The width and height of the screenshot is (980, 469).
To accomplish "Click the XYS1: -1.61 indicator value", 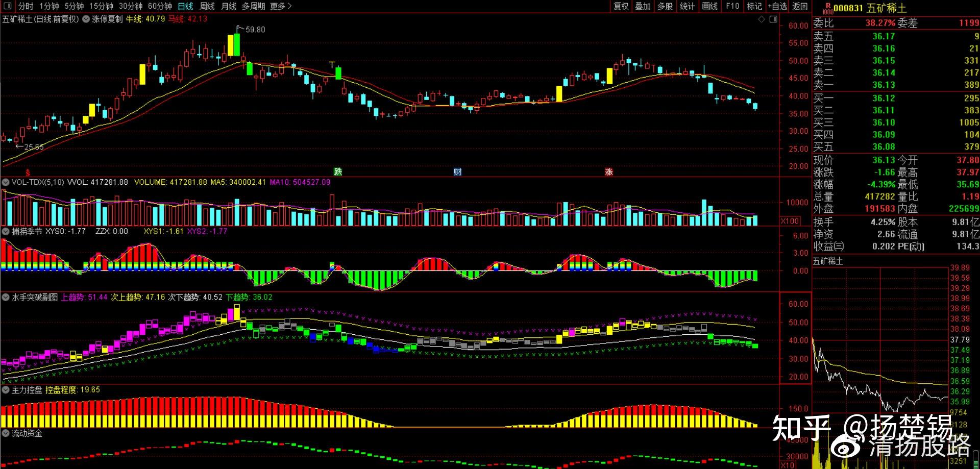I will pos(163,231).
